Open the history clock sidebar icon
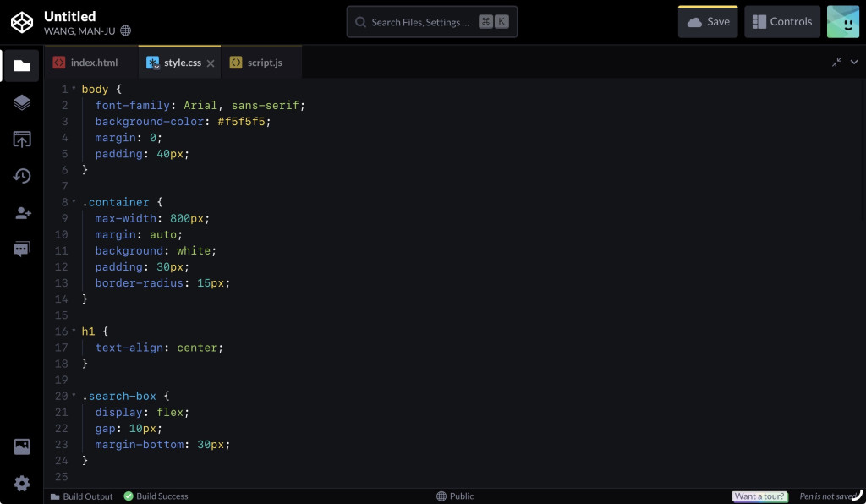 click(x=21, y=176)
